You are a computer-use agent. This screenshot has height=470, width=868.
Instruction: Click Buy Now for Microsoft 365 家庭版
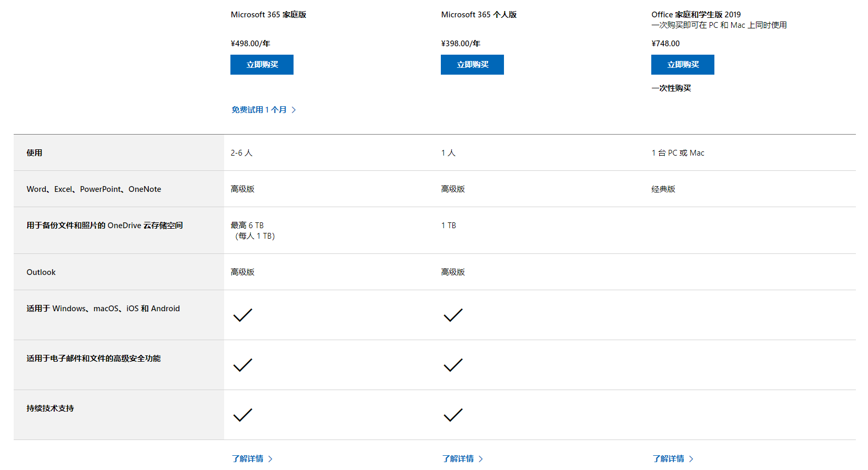[262, 65]
